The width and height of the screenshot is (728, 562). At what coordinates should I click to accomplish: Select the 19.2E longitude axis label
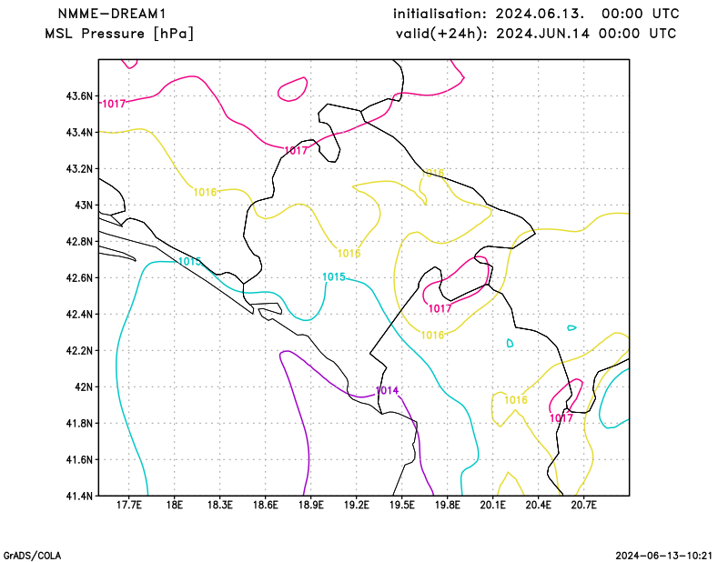356,505
